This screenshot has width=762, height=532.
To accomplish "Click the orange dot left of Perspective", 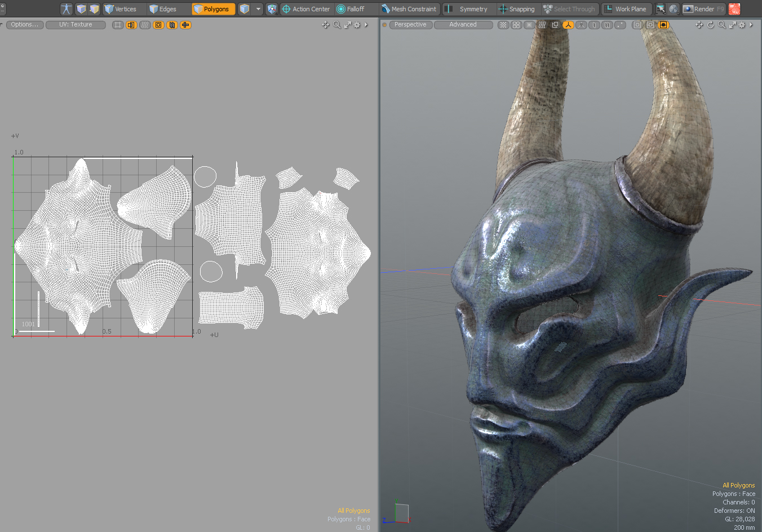I will tap(384, 25).
